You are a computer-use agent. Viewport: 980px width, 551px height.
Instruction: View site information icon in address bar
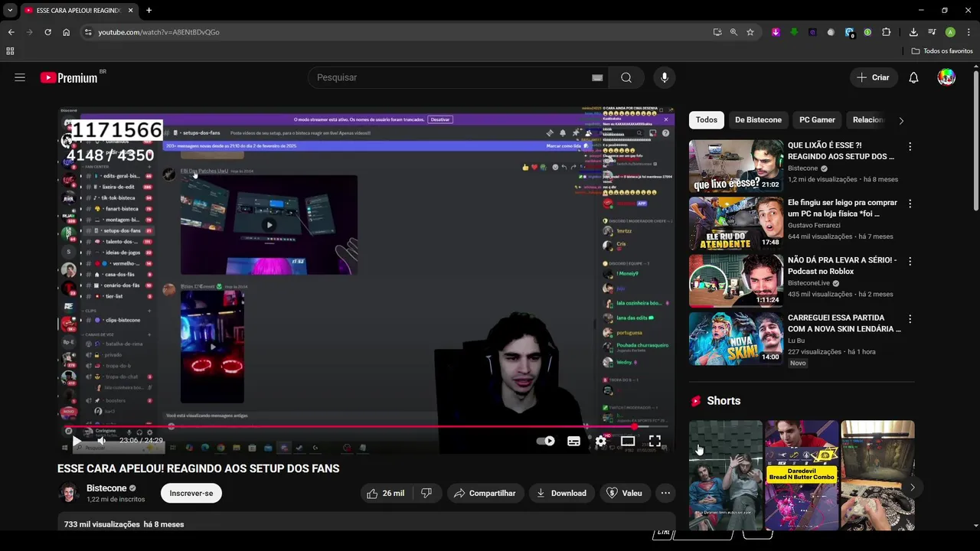point(88,32)
